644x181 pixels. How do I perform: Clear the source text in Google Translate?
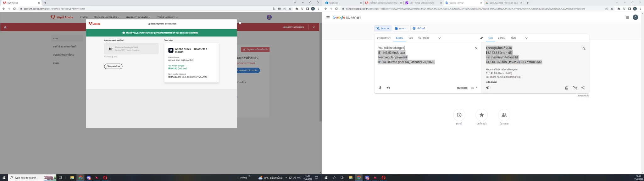(x=476, y=48)
